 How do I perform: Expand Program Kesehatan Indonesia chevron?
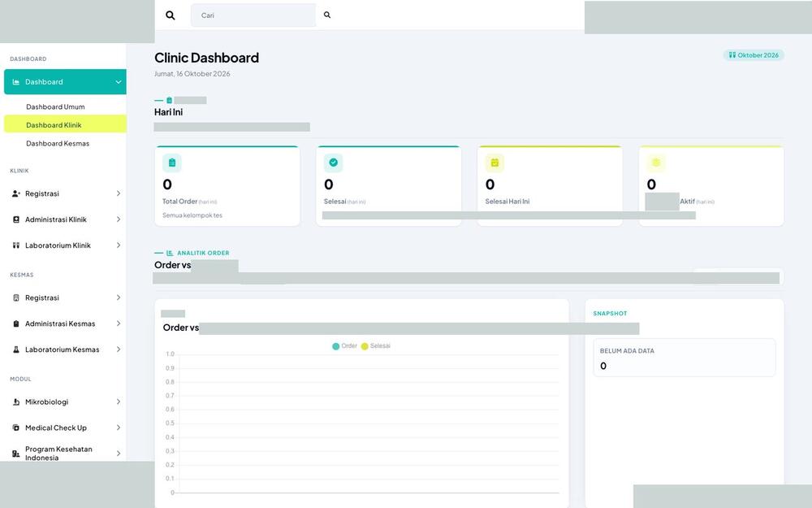(x=118, y=454)
